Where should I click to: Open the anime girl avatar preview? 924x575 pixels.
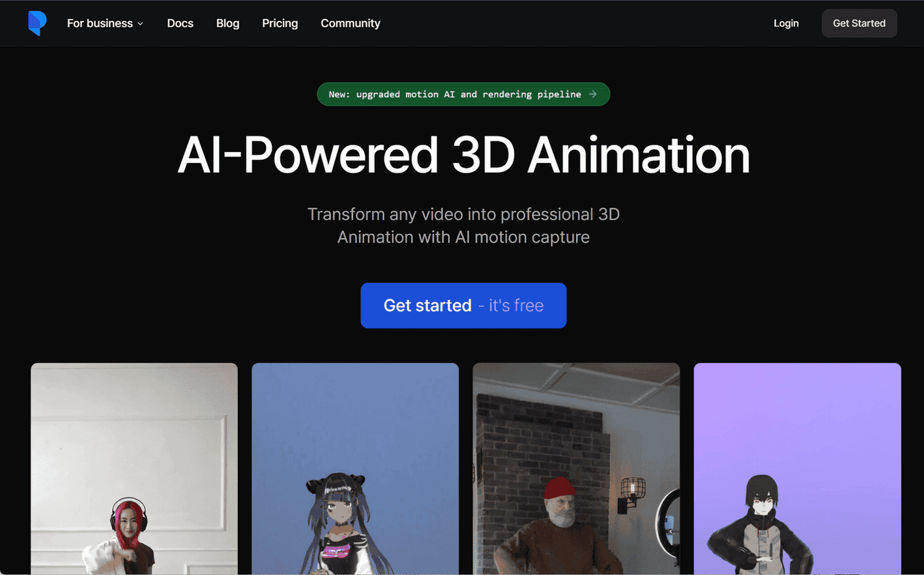coord(355,468)
